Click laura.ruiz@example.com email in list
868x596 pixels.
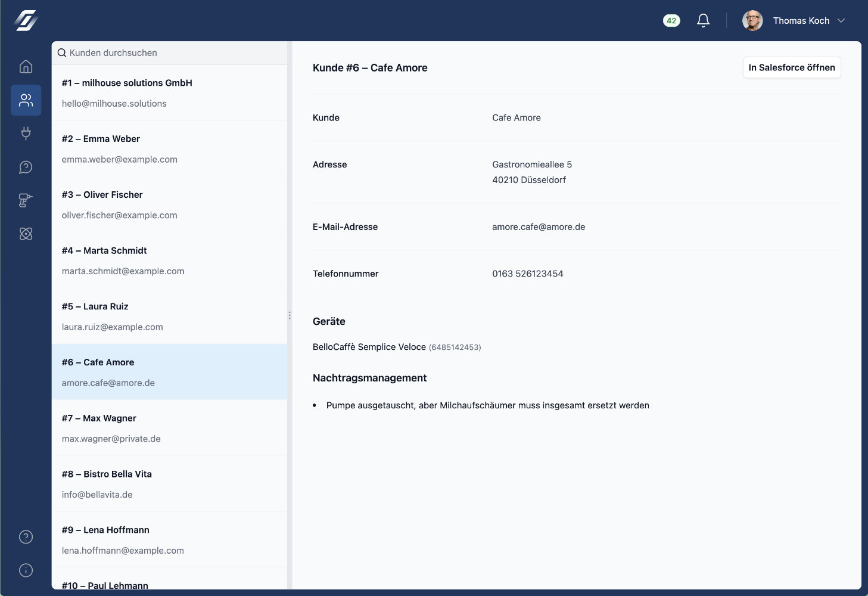113,327
